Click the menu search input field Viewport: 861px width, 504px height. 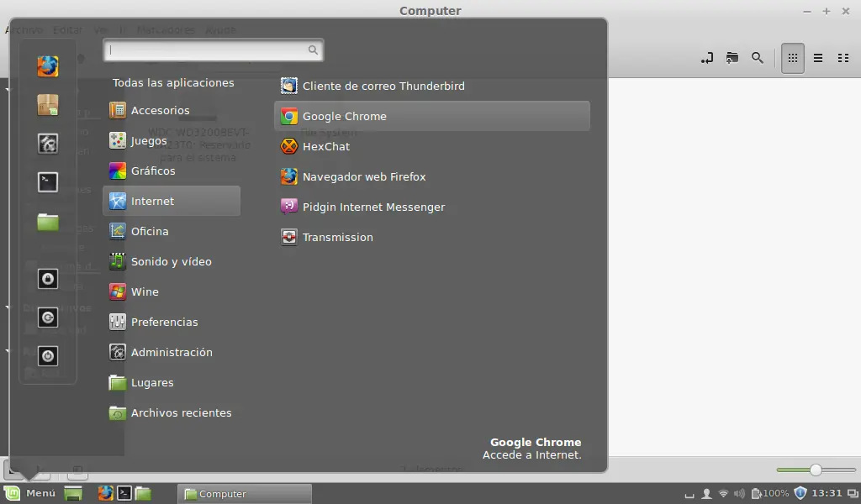click(213, 50)
